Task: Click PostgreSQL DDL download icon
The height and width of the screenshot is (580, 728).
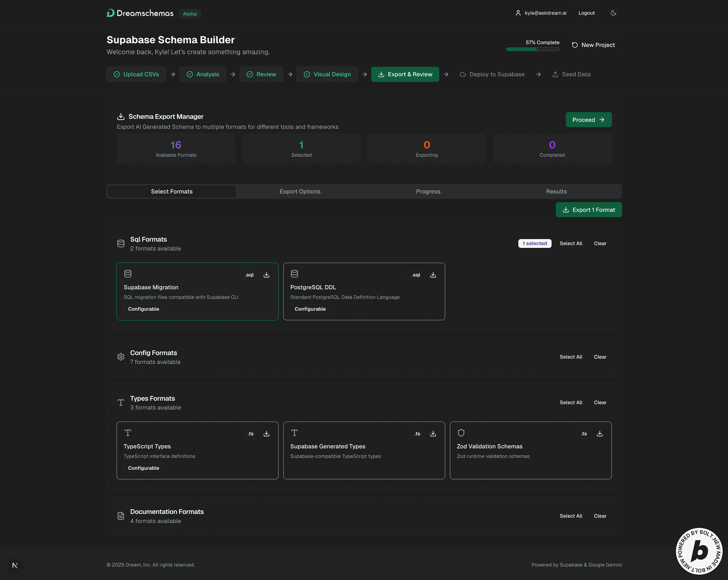Action: coord(433,275)
